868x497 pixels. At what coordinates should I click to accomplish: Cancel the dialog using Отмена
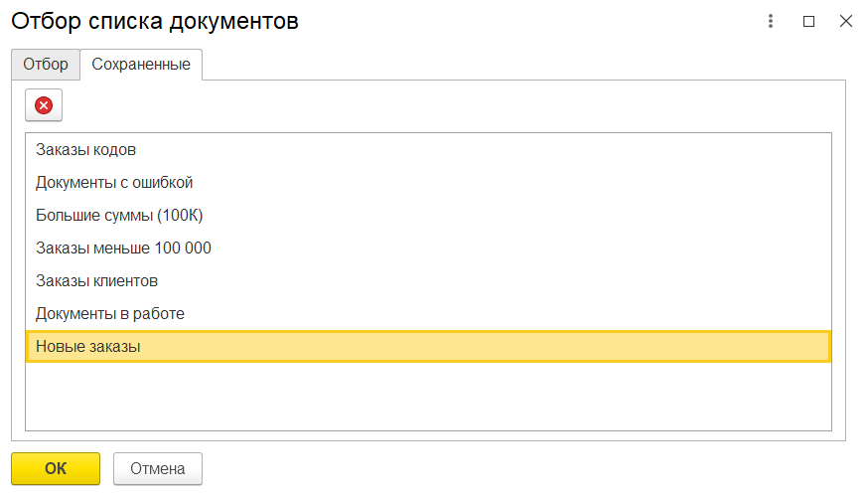(x=158, y=469)
